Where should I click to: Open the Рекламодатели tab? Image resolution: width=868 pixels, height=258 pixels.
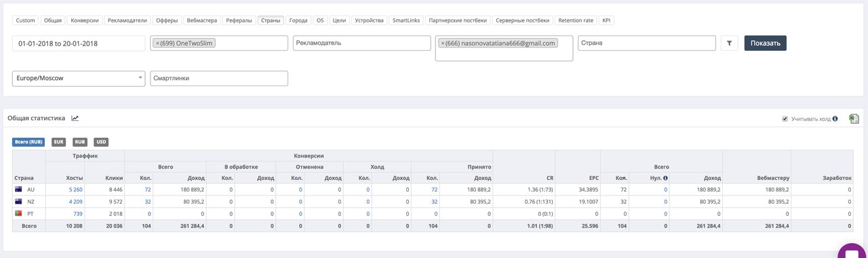point(127,20)
